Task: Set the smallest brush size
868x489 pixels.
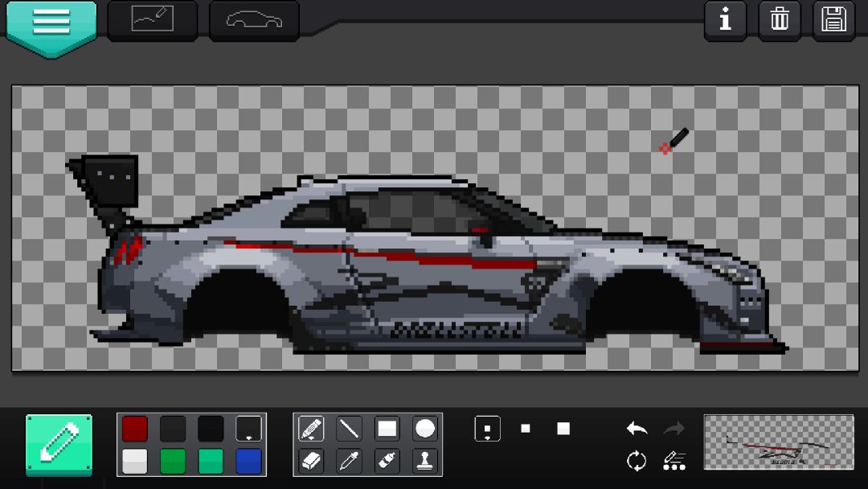Action: (488, 429)
